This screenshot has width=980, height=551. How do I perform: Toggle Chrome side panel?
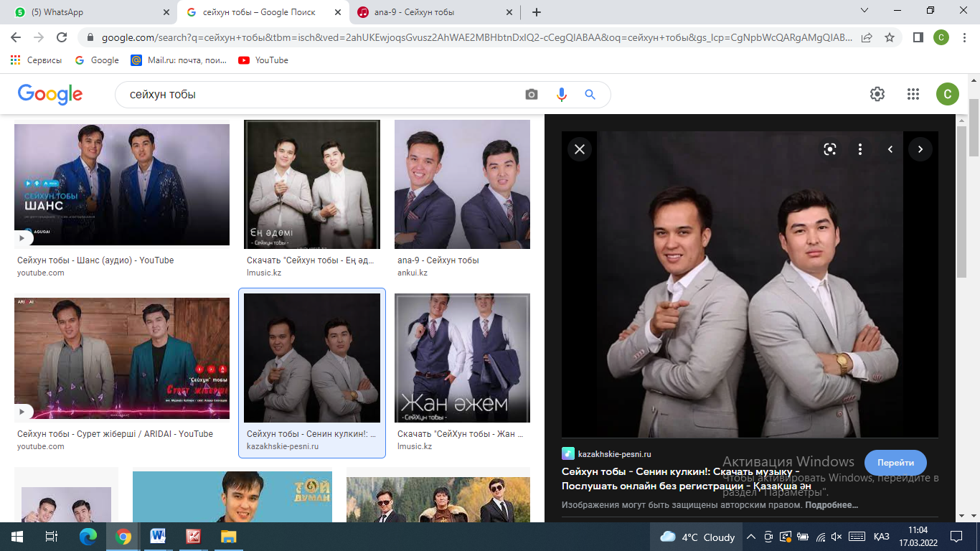point(918,37)
